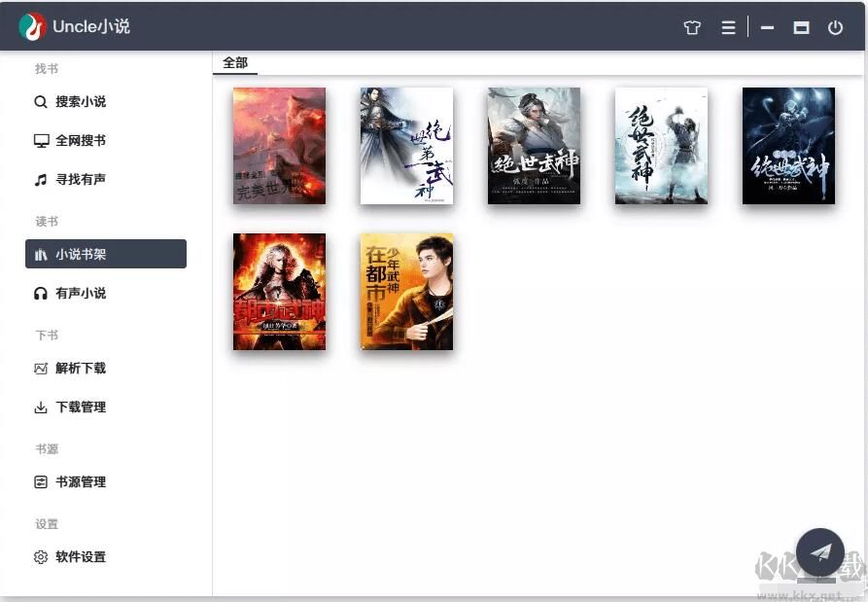Click the Uncle小说 title text
Screen dimensions: 868x602
click(x=91, y=26)
